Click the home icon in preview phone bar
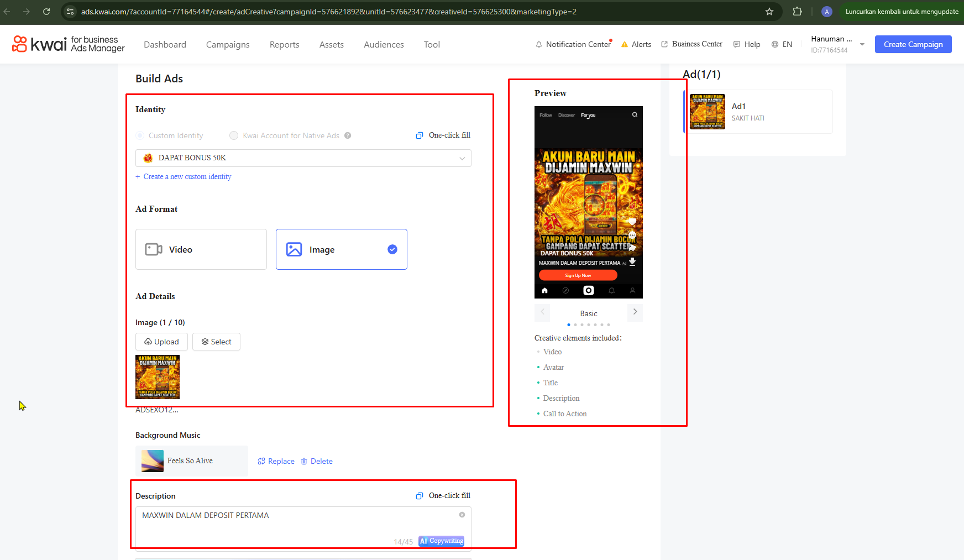Image resolution: width=964 pixels, height=560 pixels. coord(544,290)
